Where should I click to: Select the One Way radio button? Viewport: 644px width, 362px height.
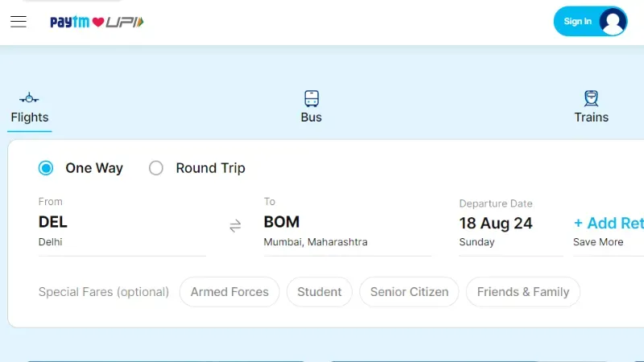click(x=46, y=168)
